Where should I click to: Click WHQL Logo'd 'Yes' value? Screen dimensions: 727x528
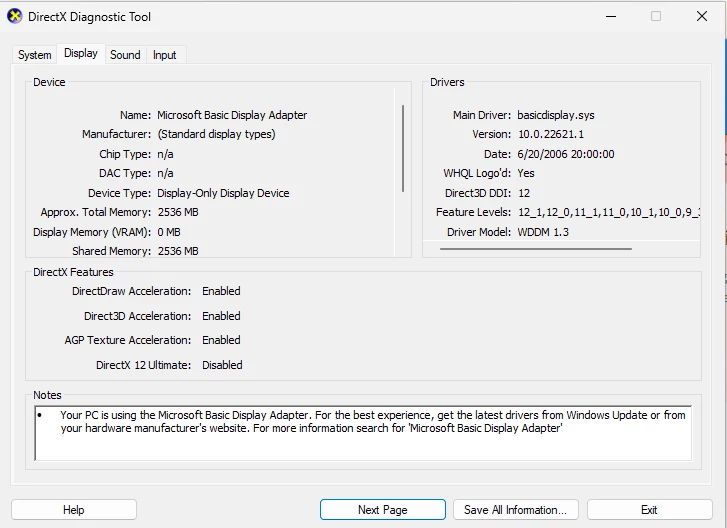(526, 173)
